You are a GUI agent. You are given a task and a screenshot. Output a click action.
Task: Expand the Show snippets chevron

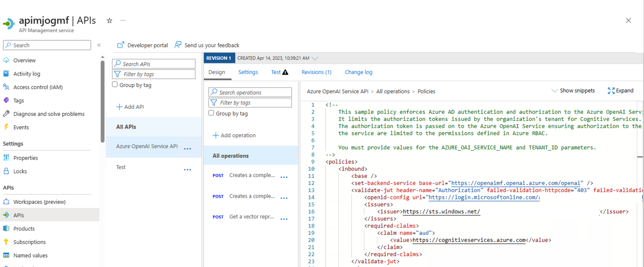[x=554, y=91]
